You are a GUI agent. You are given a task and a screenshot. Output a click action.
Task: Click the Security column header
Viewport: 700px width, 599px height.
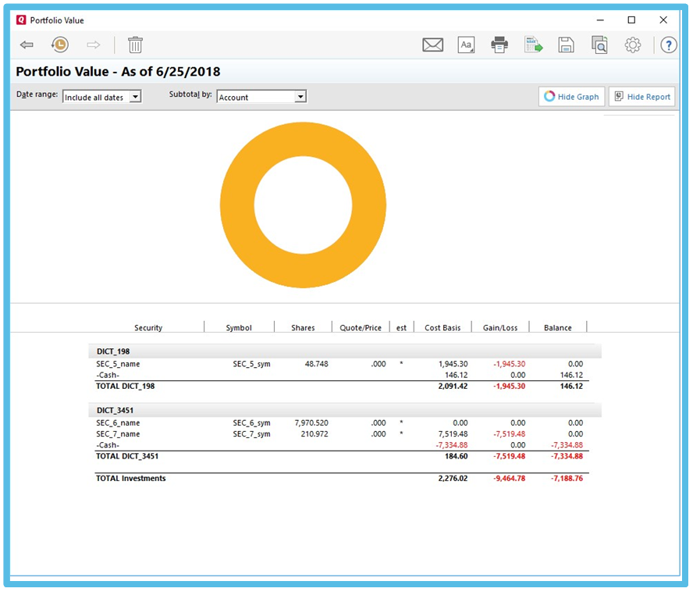[148, 328]
